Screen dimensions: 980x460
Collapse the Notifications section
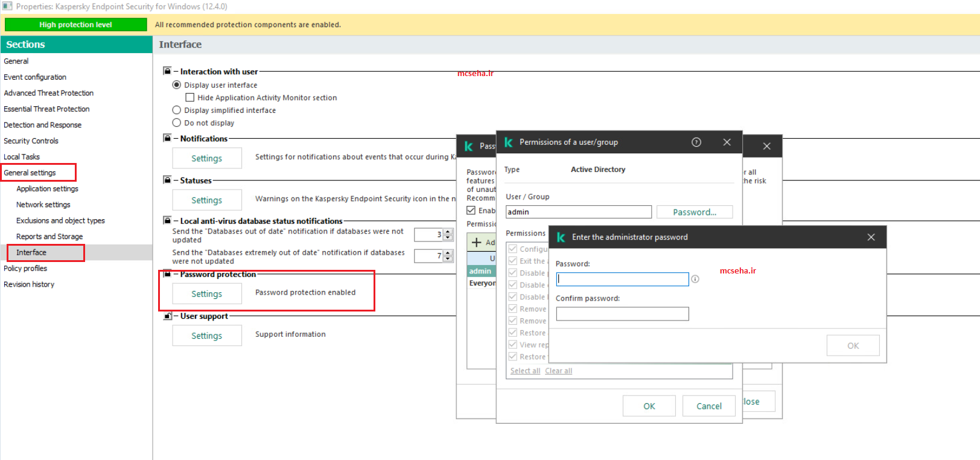coord(176,138)
